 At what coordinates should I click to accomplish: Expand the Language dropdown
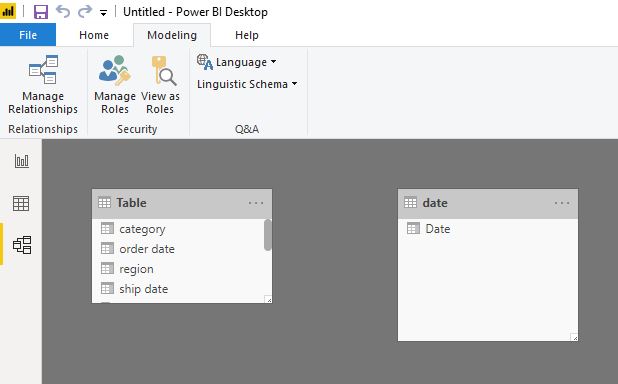[236, 62]
